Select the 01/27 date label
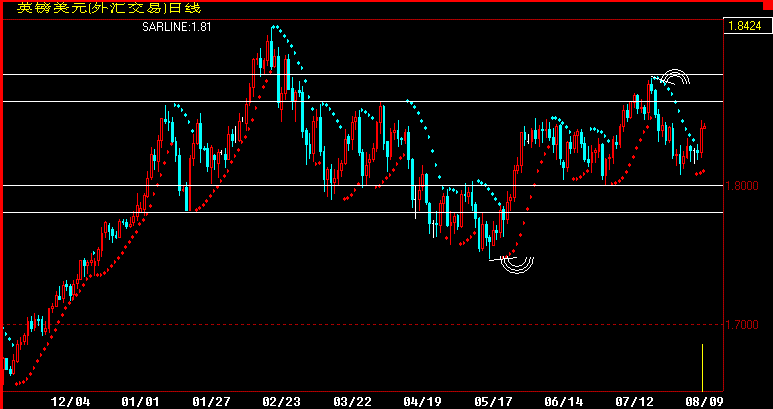 tap(211, 402)
